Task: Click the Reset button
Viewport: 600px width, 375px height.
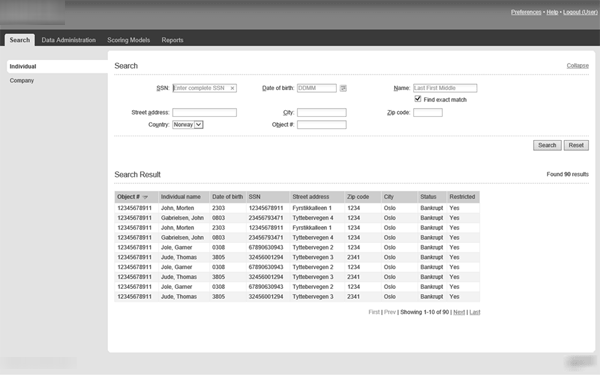Action: (576, 145)
